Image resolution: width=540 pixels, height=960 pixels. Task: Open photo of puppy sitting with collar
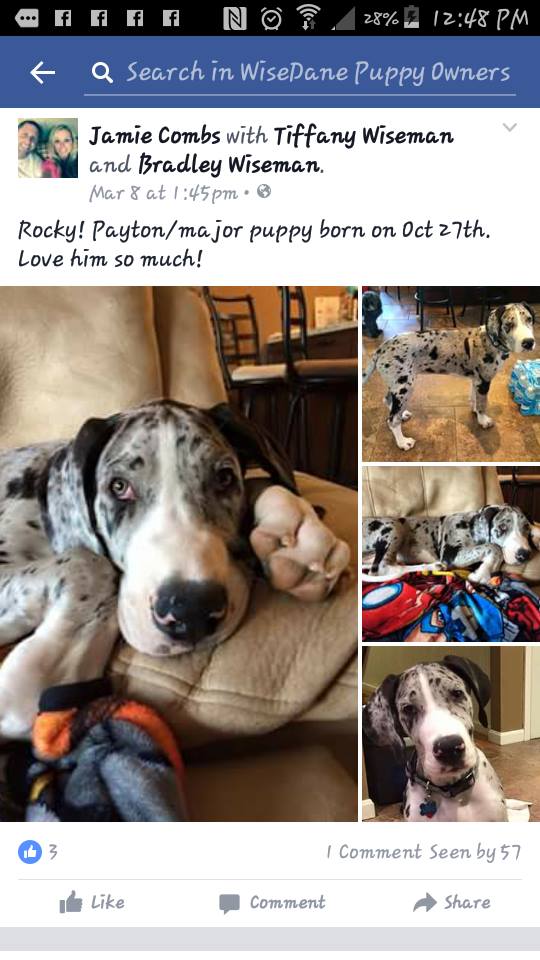pos(451,733)
